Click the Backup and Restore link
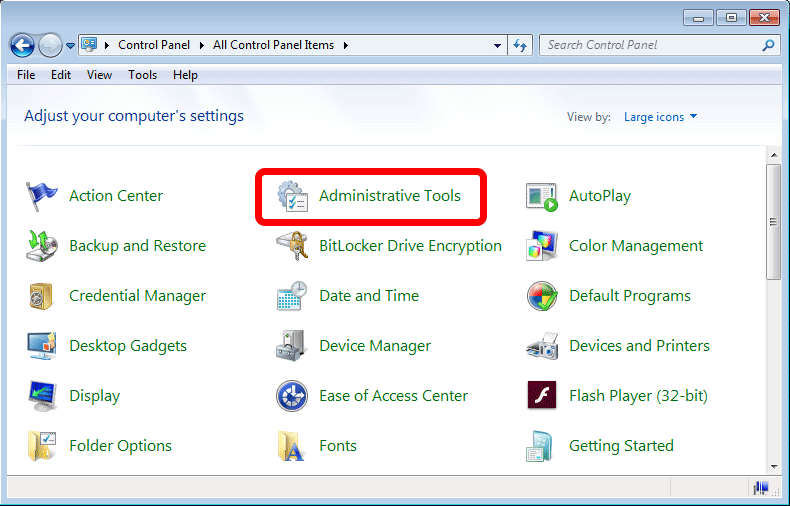This screenshot has height=506, width=790. coord(138,245)
